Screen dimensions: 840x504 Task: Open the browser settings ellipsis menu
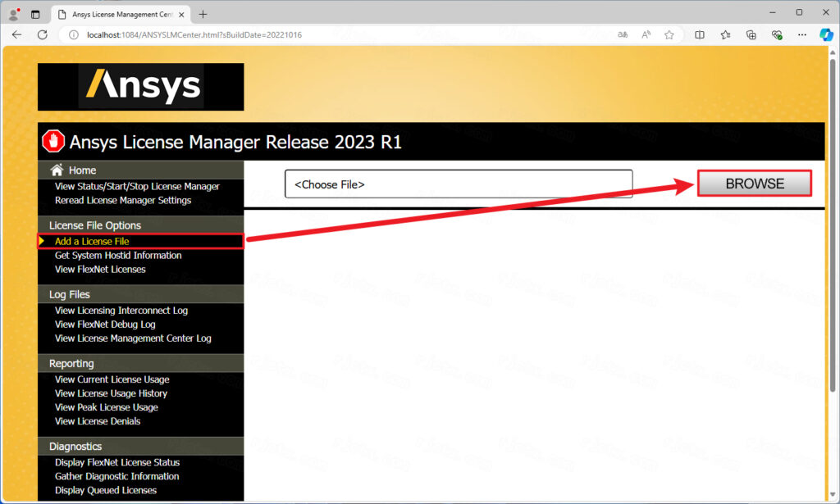[802, 34]
